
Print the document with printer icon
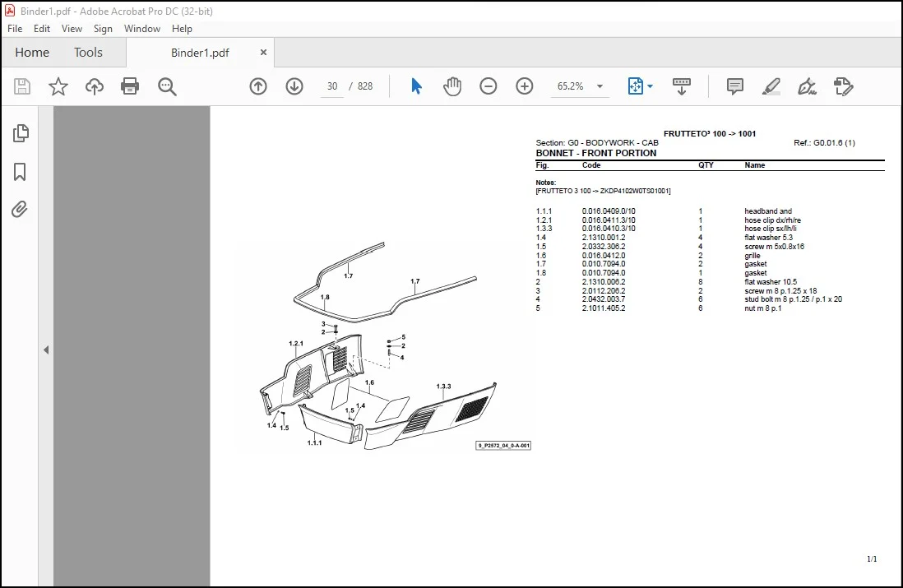130,86
